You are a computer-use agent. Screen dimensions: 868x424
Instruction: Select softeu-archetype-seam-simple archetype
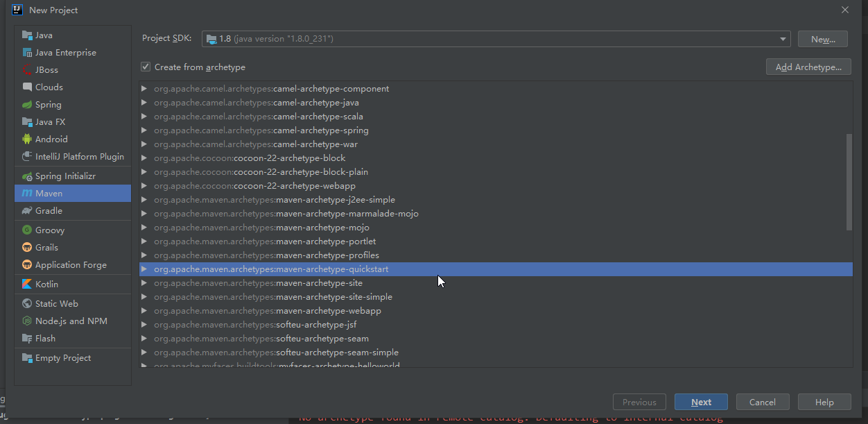coord(496,353)
